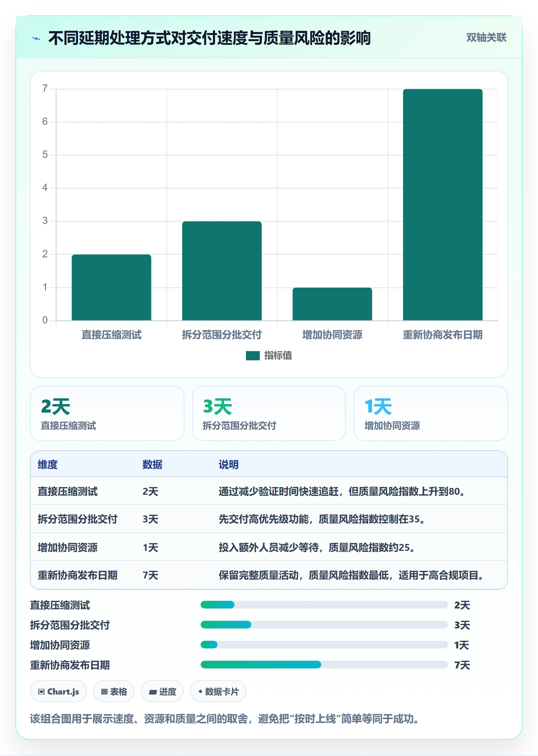The image size is (538, 756).
Task: Toggle the 指标值 legend color swatch
Action: pyautogui.click(x=252, y=356)
